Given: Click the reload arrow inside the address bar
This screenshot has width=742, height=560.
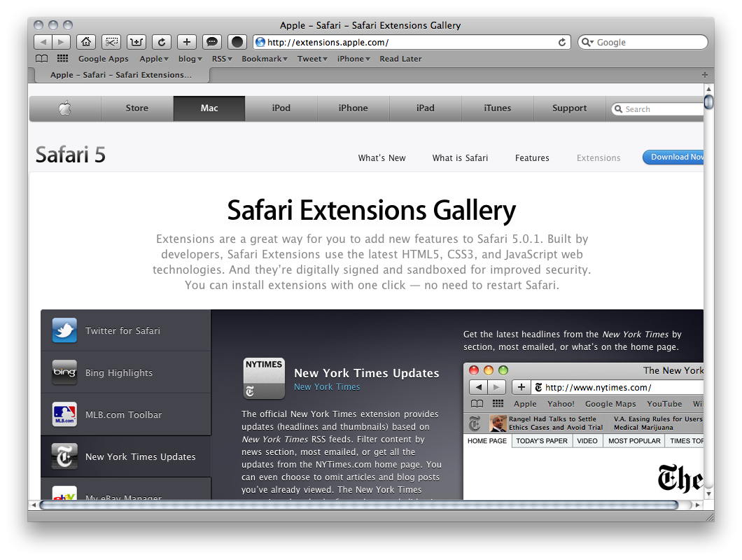Looking at the screenshot, I should pyautogui.click(x=561, y=42).
